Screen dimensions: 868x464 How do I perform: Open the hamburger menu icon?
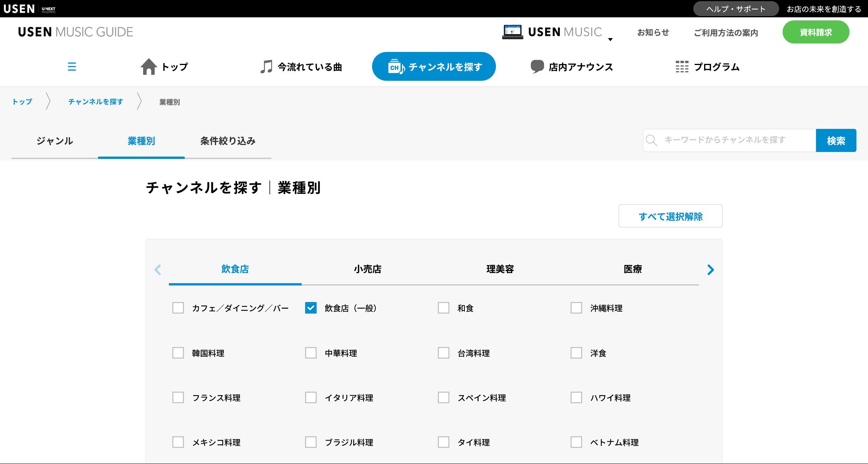(72, 67)
